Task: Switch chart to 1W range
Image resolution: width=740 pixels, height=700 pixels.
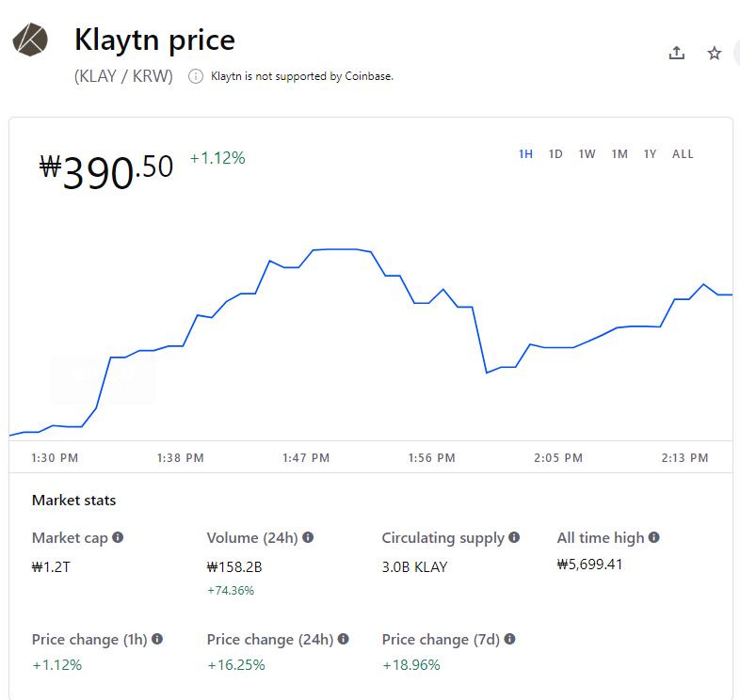Action: [x=587, y=154]
